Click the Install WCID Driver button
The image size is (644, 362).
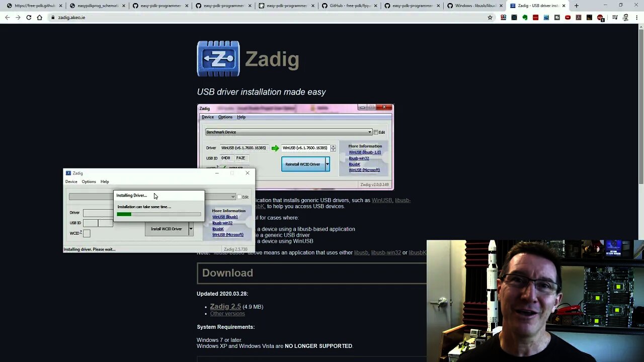167,229
